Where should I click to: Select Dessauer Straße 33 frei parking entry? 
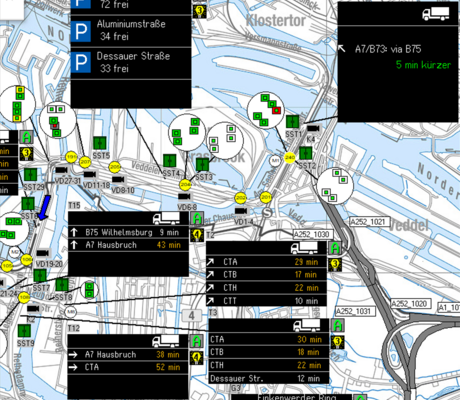131,63
